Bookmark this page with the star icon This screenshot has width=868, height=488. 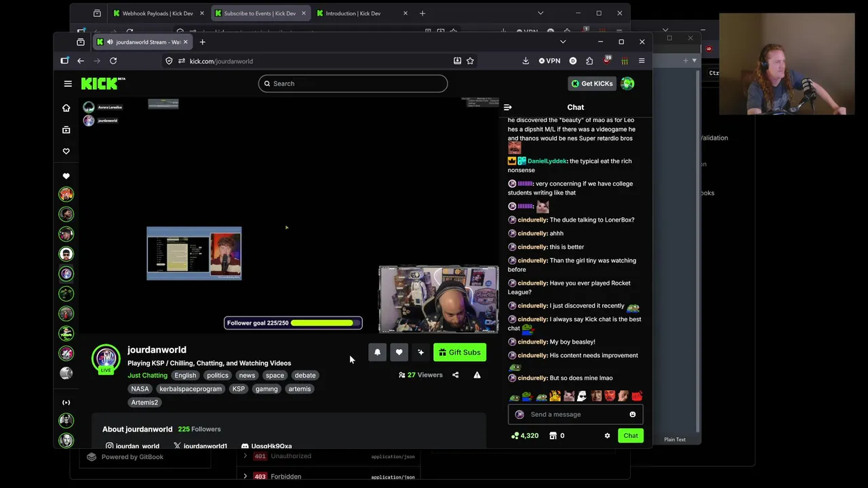tap(470, 61)
